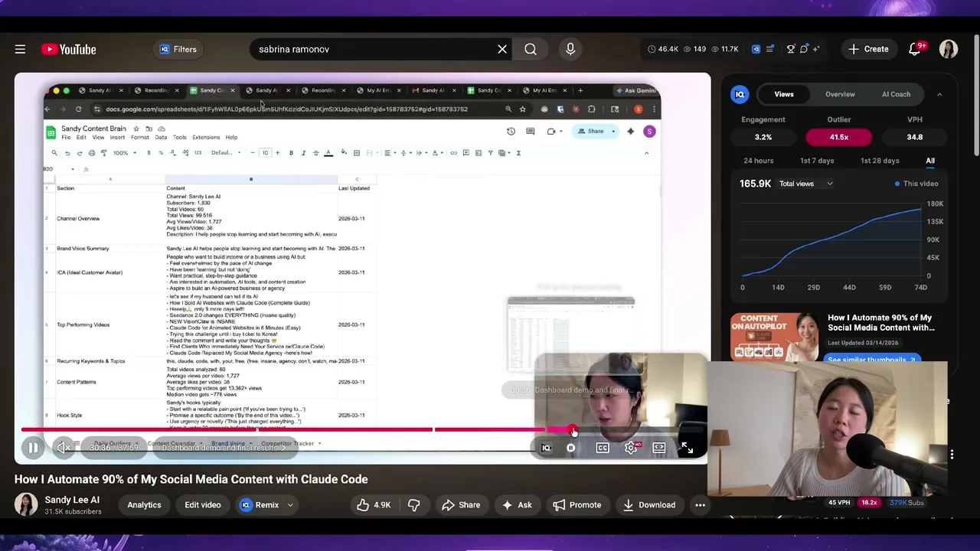Click the Create button
Image resolution: width=980 pixels, height=551 pixels.
click(868, 49)
